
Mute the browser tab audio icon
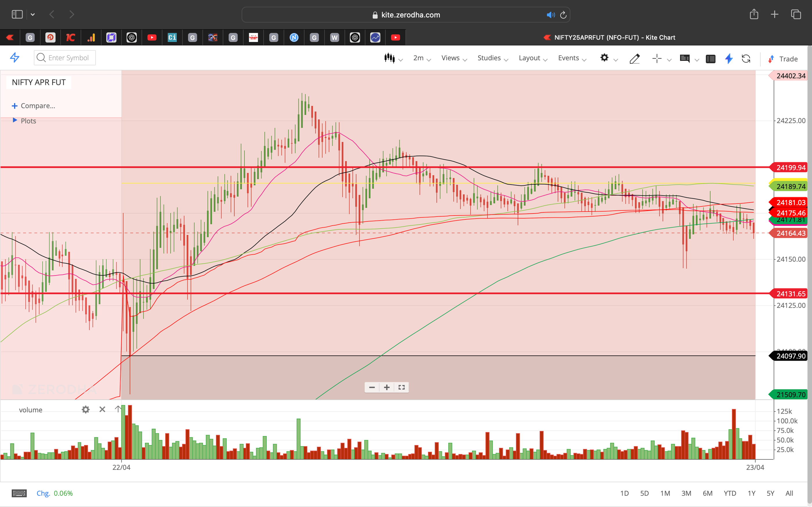point(550,14)
